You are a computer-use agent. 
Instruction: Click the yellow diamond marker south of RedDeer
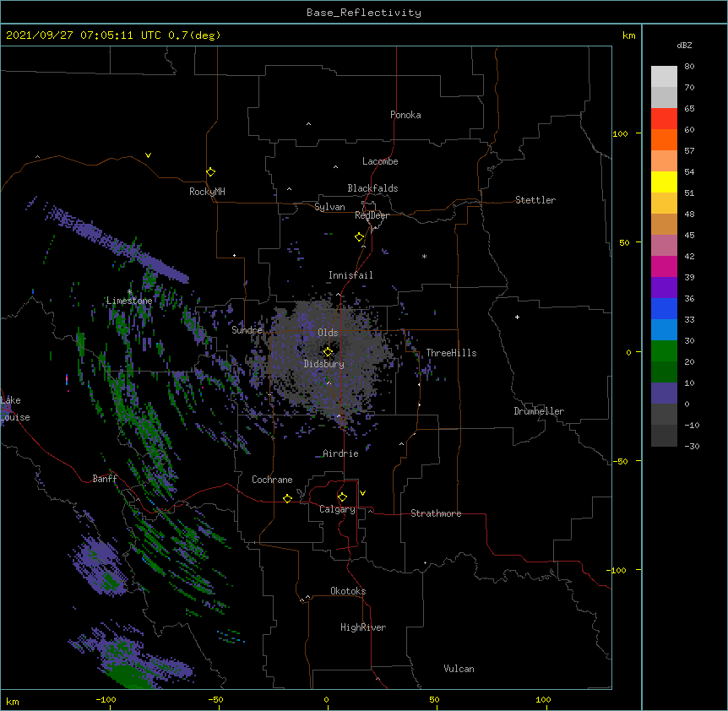tap(359, 237)
